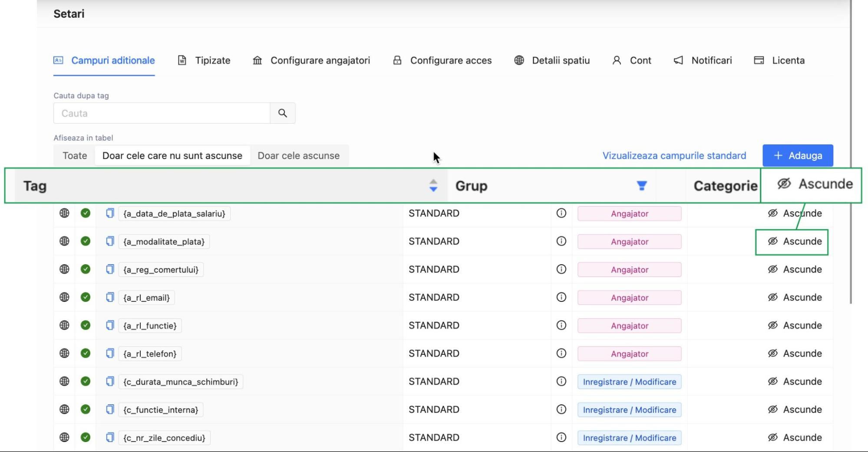Open the Campuri aditionale tab
The width and height of the screenshot is (868, 452).
[104, 60]
